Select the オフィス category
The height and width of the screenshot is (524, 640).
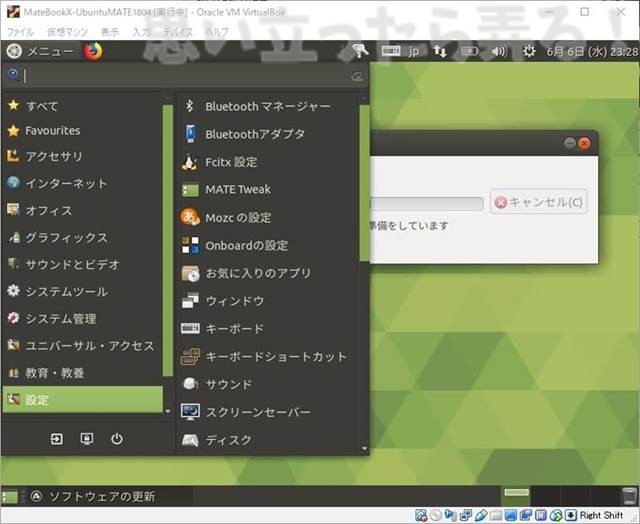(x=83, y=210)
